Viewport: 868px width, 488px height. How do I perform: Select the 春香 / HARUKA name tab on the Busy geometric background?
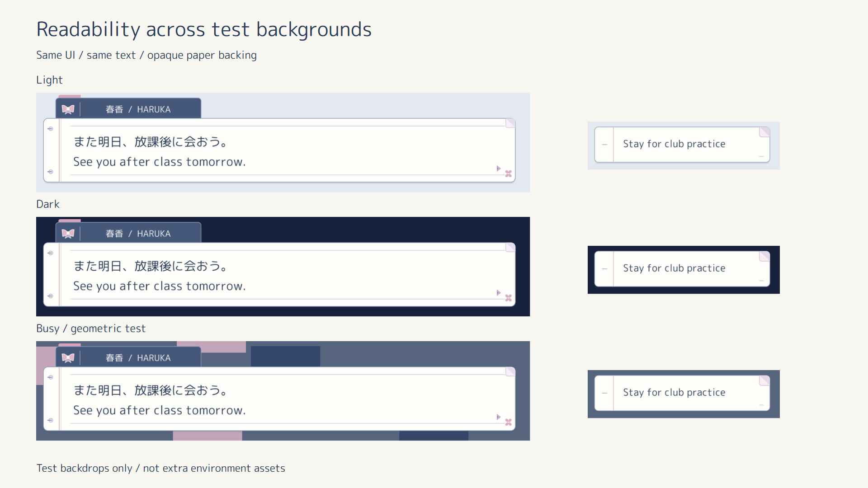click(x=128, y=357)
